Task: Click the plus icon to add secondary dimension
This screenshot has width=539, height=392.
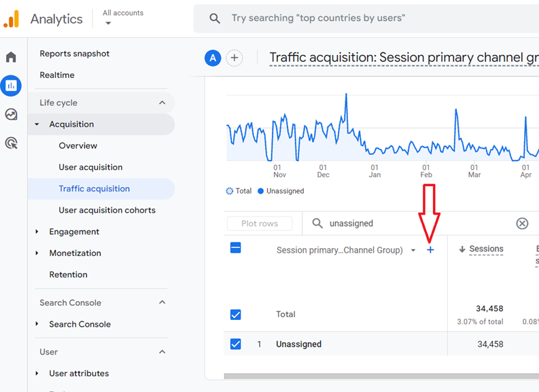Action: (430, 250)
